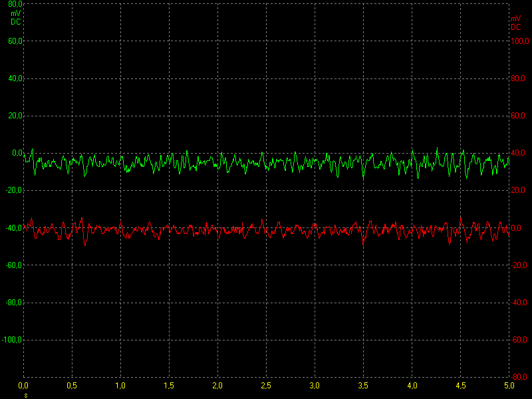Click the seconds unit label 's'
This screenshot has height=399, width=532.
26,396
